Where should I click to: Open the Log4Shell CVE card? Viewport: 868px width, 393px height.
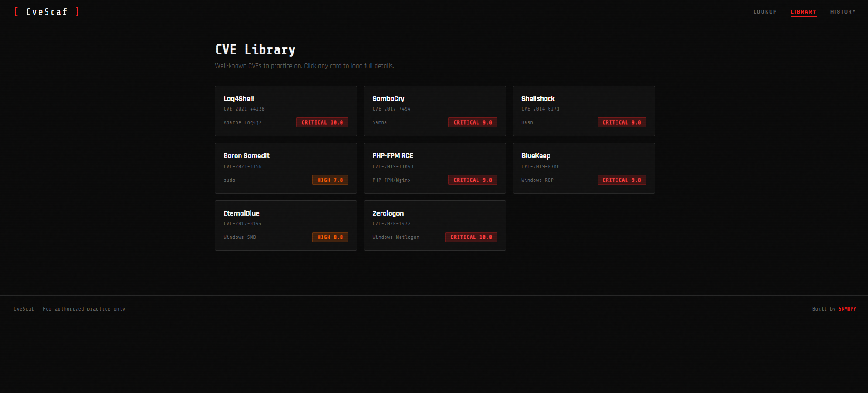click(x=285, y=111)
